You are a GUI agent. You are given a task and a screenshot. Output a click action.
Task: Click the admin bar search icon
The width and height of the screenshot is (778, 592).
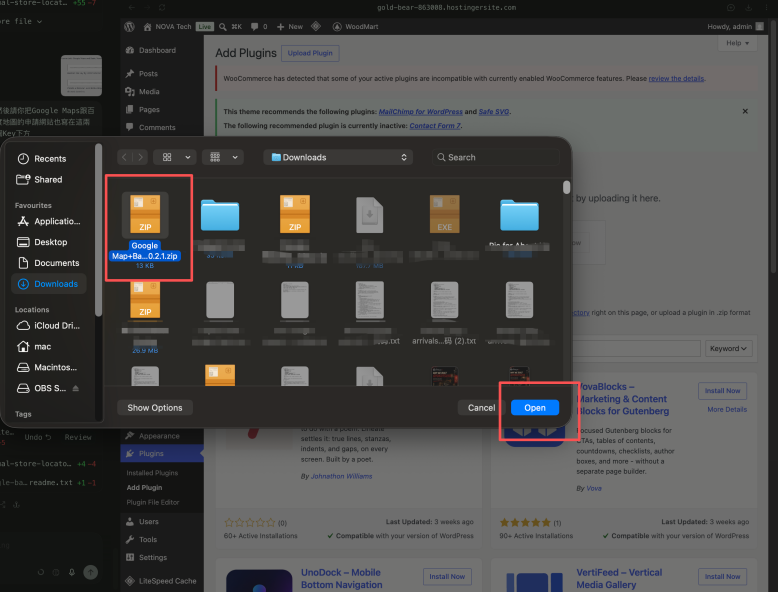pos(223,27)
